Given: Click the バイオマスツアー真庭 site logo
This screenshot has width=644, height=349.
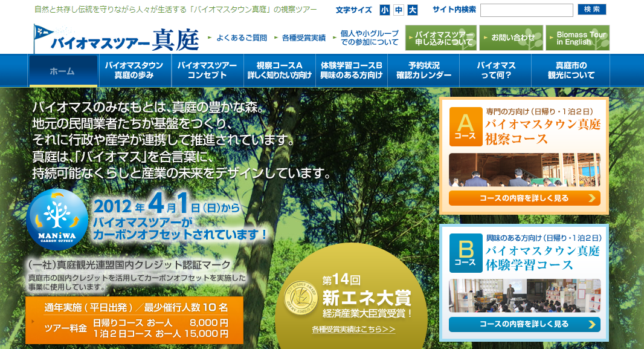Looking at the screenshot, I should pos(117,38).
